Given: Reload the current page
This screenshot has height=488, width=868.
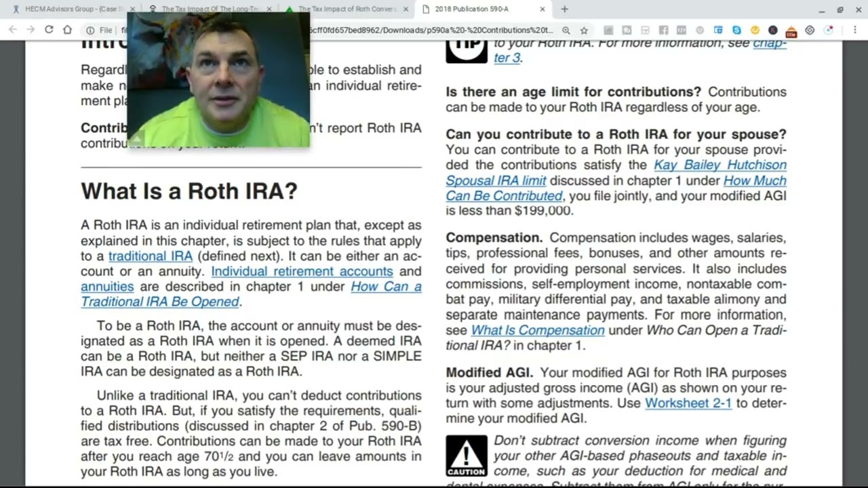Looking at the screenshot, I should [49, 30].
